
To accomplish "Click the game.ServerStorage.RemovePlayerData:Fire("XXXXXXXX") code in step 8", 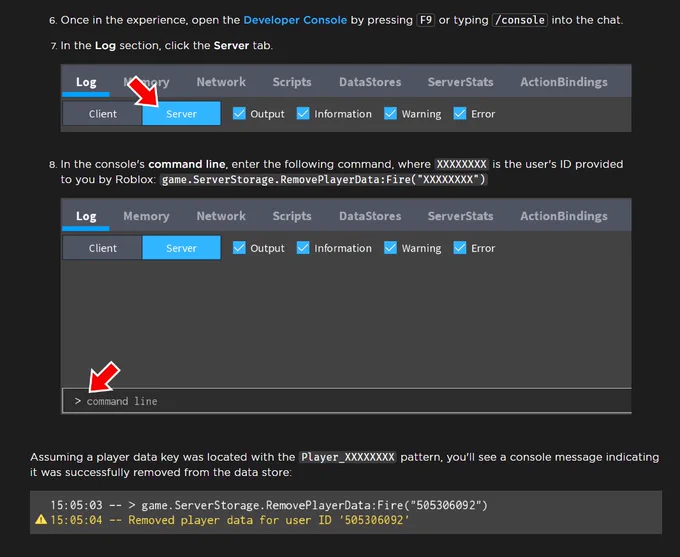I will (324, 180).
